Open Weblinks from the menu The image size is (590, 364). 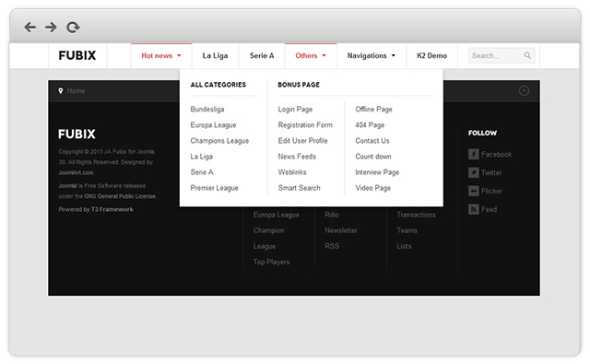point(292,172)
